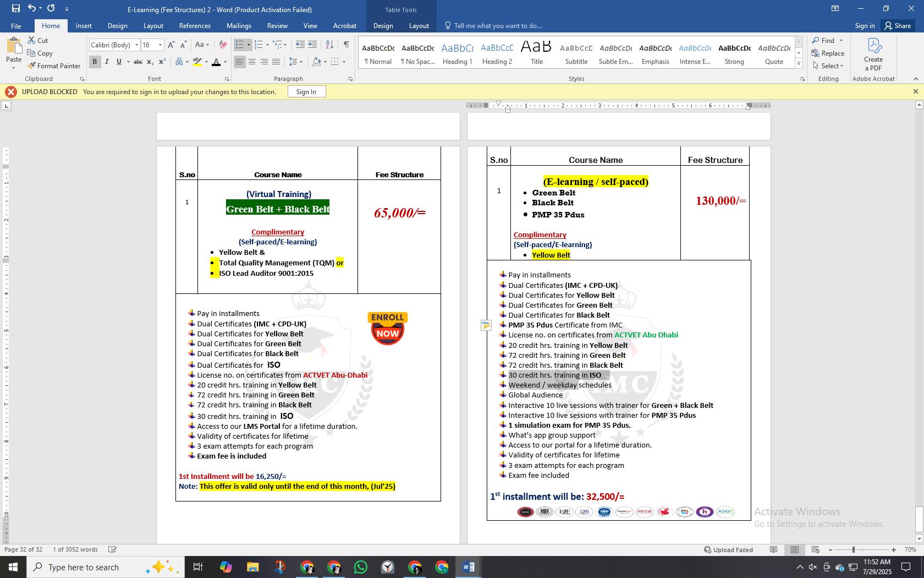Clear all formatting from selection
The width and height of the screenshot is (924, 578).
tap(223, 45)
